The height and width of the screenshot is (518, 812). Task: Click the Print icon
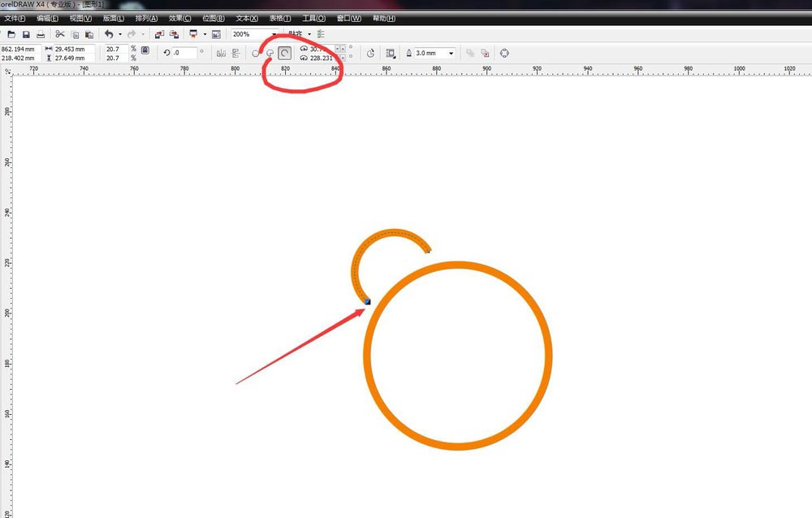pos(41,34)
